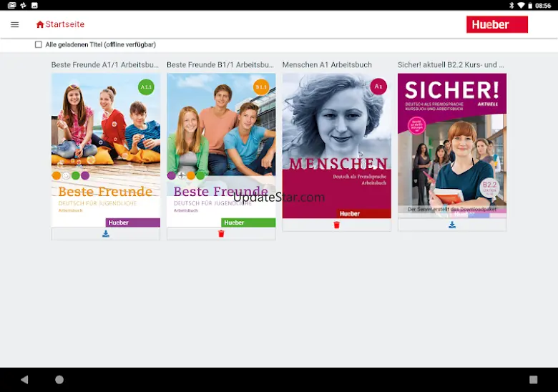
Task: Tap the image notification icon in status bar
Action: pos(34,5)
